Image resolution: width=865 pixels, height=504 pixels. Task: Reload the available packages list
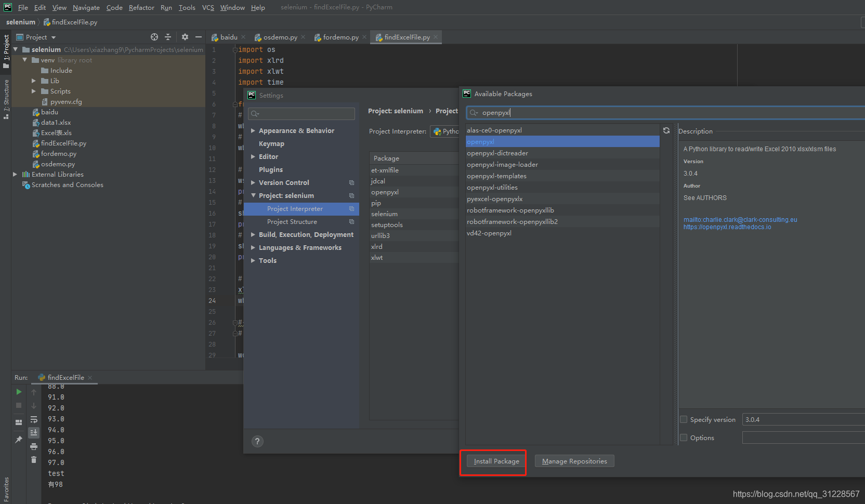tap(666, 130)
